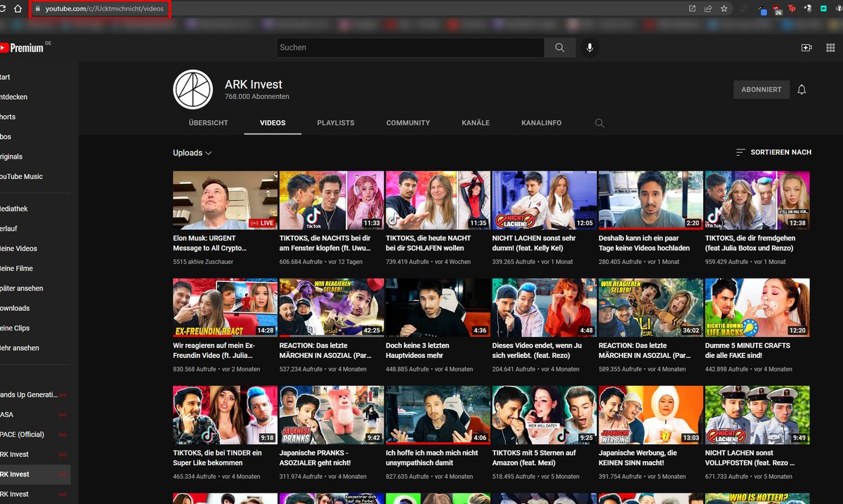Select the VIDEOS tab
The height and width of the screenshot is (504, 843).
(x=273, y=123)
